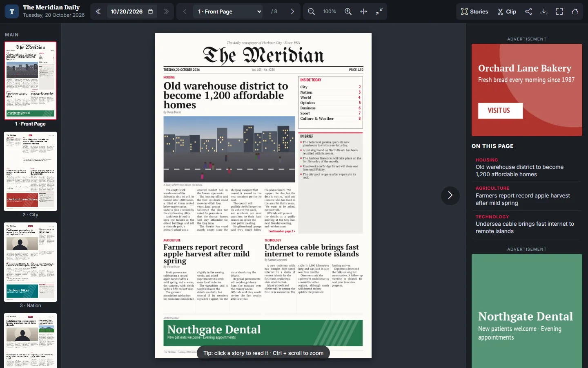
Task: Follow 'Continued on page 2' link
Action: pyautogui.click(x=282, y=231)
